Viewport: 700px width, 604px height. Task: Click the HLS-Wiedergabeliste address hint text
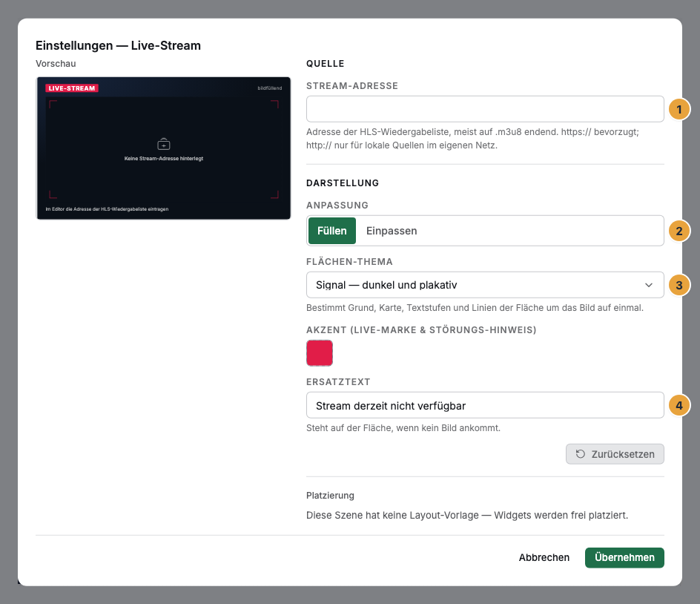(472, 139)
